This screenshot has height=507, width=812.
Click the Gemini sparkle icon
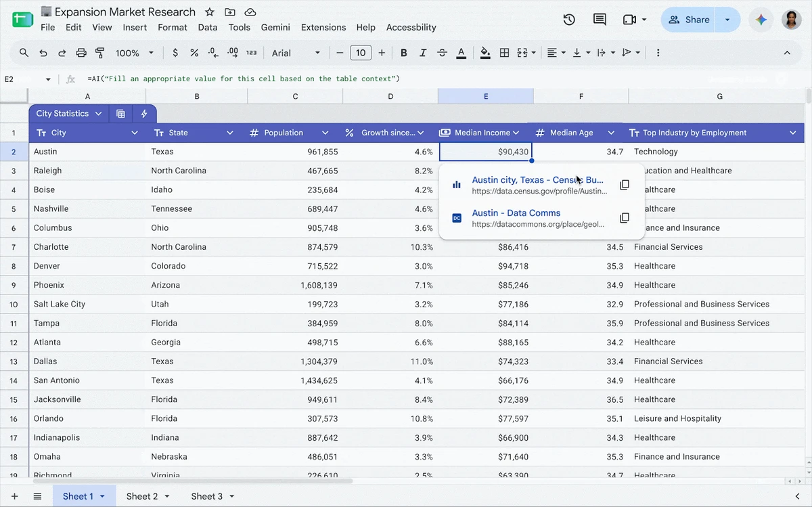761,20
